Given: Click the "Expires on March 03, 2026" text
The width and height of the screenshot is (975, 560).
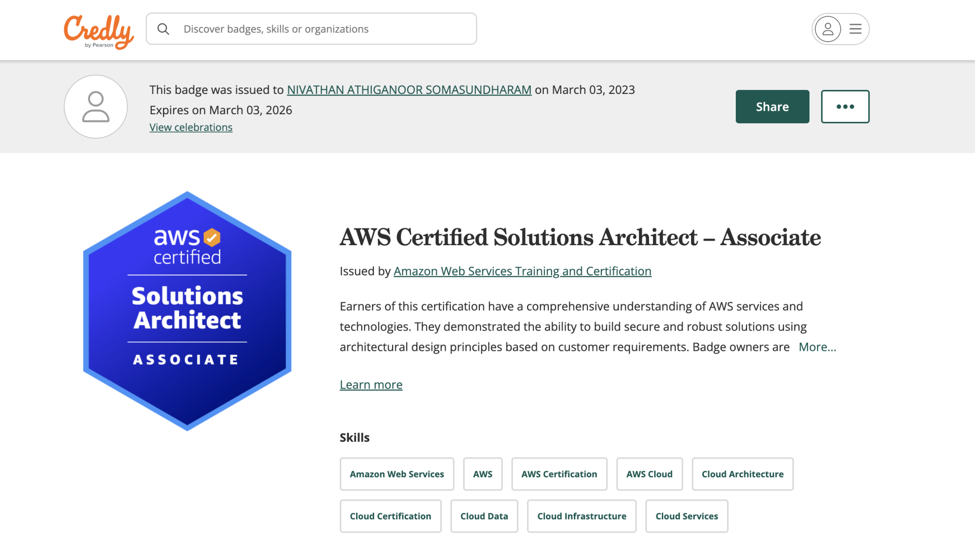Looking at the screenshot, I should 221,110.
